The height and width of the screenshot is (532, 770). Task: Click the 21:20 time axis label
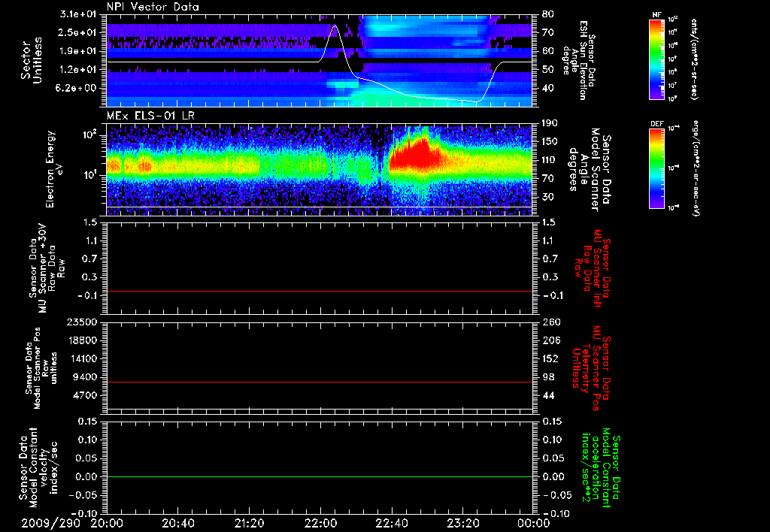click(x=249, y=524)
